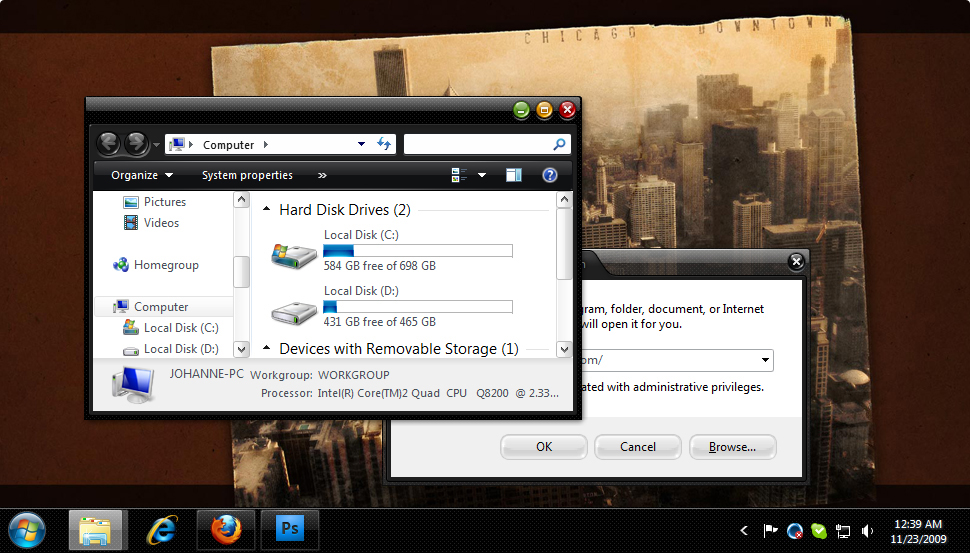
Task: Click the Explorer back arrow button
Action: [109, 144]
